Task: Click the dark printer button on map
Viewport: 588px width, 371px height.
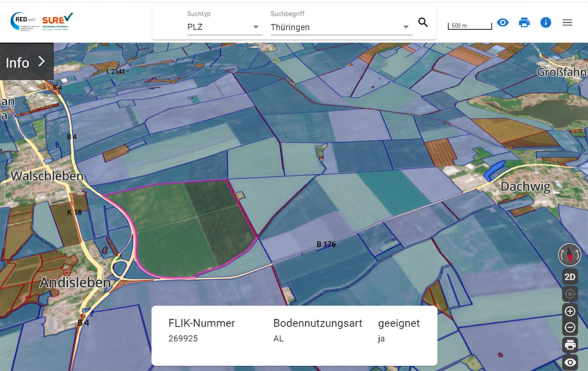Action: point(570,345)
